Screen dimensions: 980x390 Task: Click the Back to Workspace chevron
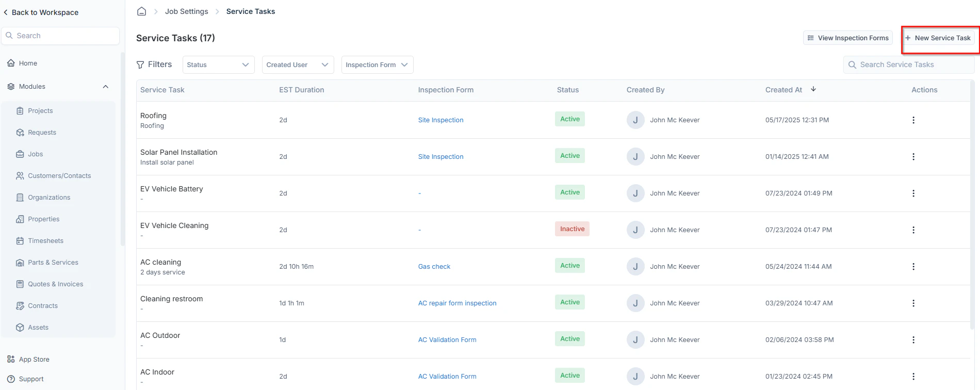pos(6,12)
